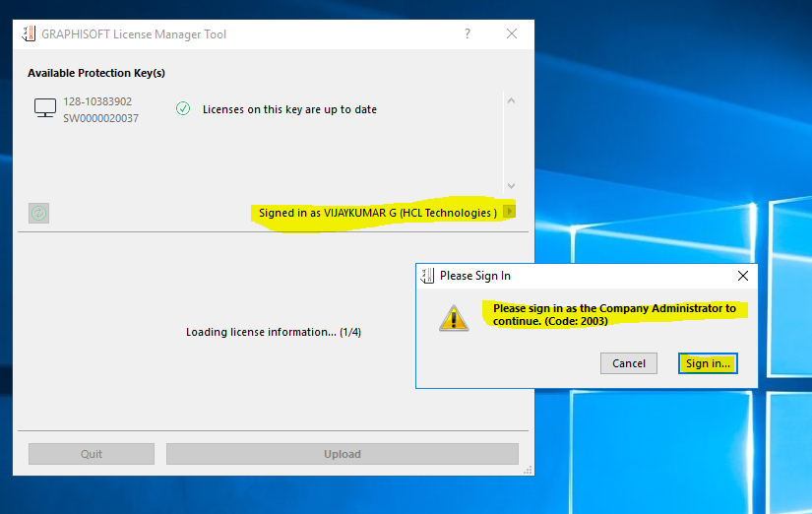
Task: Select key number 128-10383902
Action: pos(97,101)
